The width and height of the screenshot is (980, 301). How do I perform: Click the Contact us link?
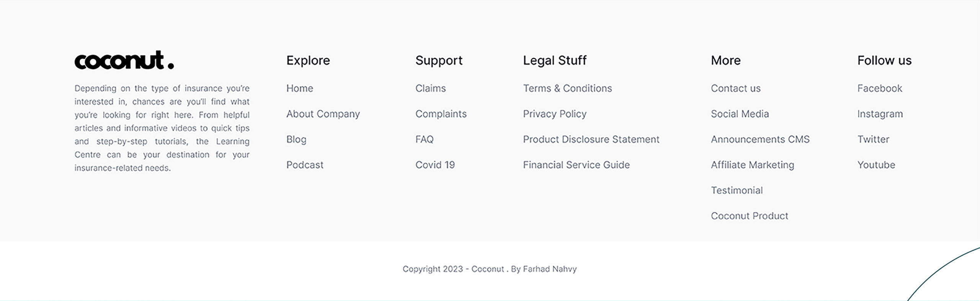[736, 88]
